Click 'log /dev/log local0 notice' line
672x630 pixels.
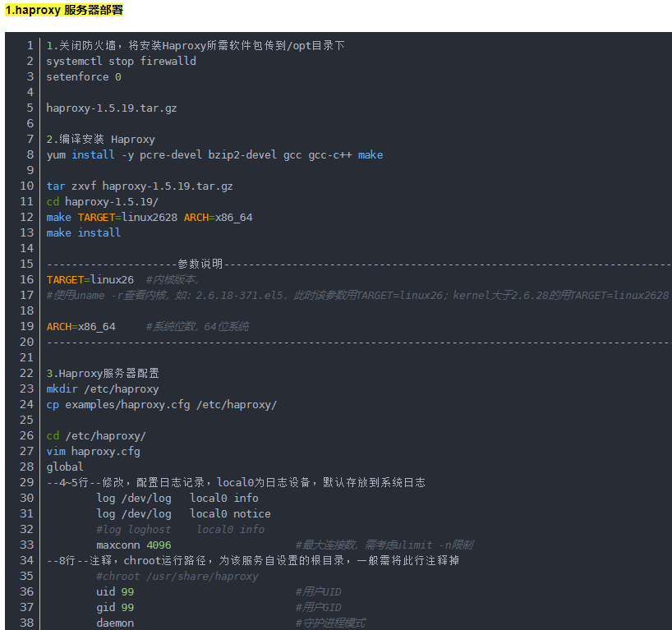(x=183, y=514)
